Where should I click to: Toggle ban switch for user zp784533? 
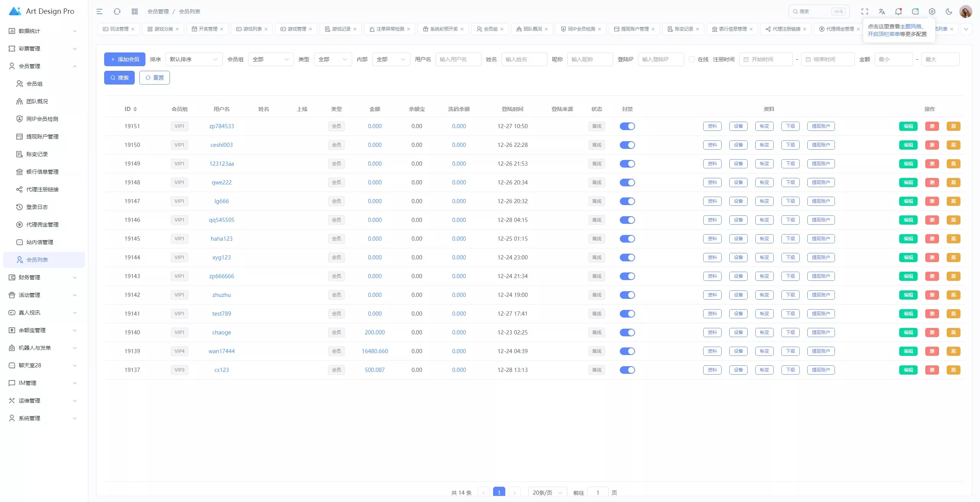tap(627, 126)
